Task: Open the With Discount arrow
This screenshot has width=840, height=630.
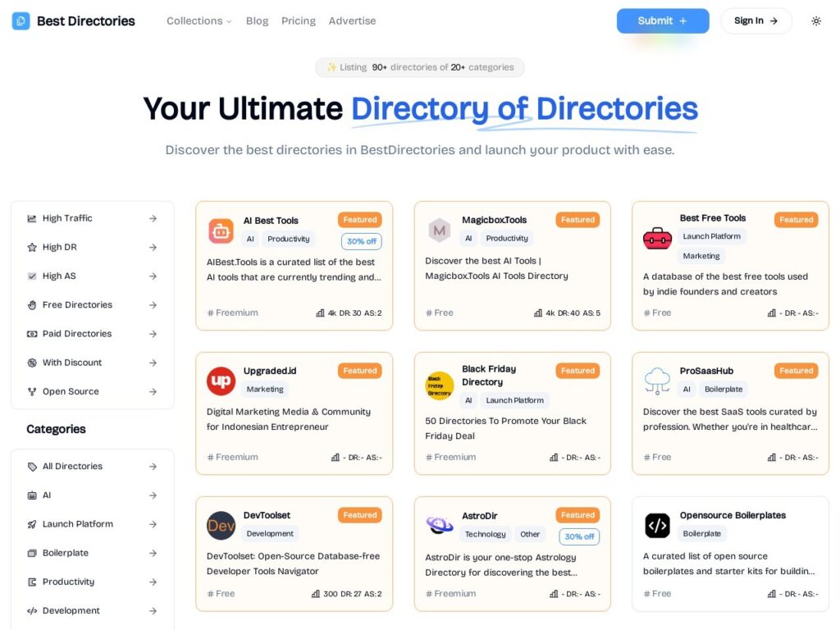Action: pos(153,363)
